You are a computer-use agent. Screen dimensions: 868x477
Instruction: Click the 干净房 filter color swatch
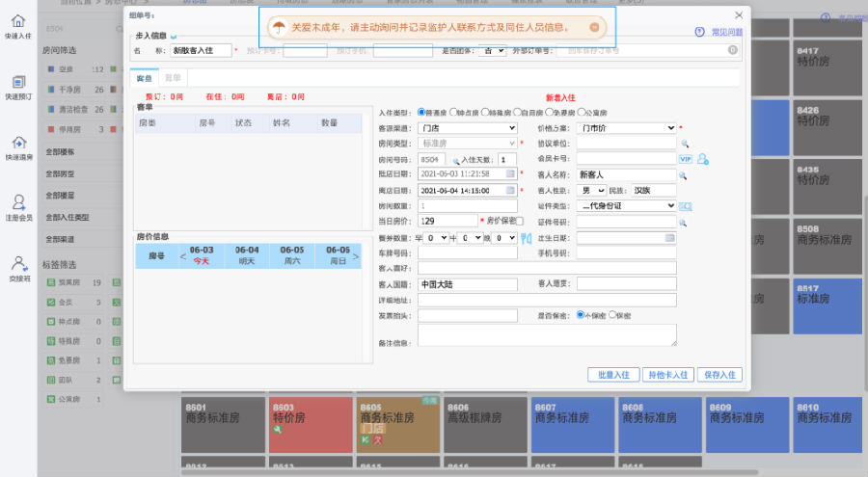pyautogui.click(x=51, y=89)
